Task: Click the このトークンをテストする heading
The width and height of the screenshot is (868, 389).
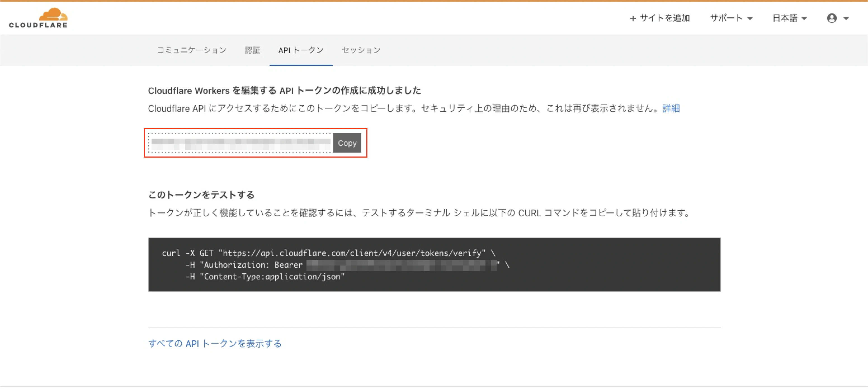Action: point(201,195)
